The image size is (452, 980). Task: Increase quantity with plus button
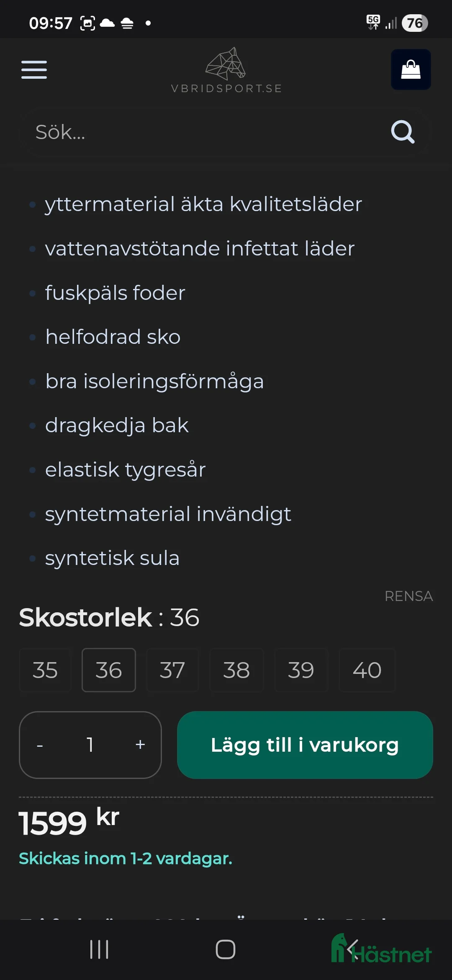pos(140,745)
